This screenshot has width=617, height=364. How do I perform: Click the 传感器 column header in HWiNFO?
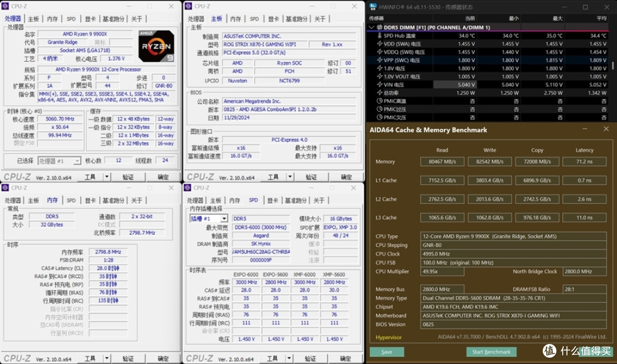click(x=376, y=18)
